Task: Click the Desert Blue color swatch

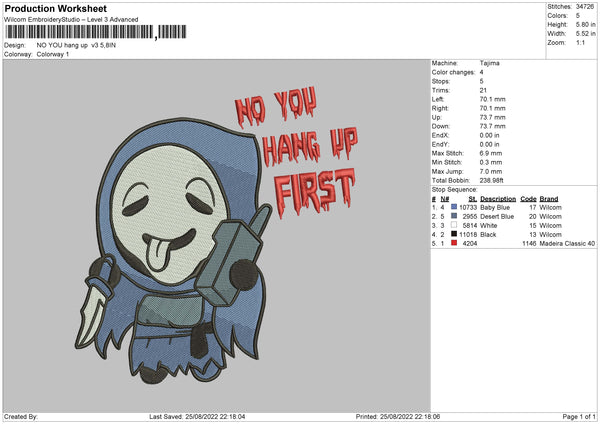Action: point(454,216)
